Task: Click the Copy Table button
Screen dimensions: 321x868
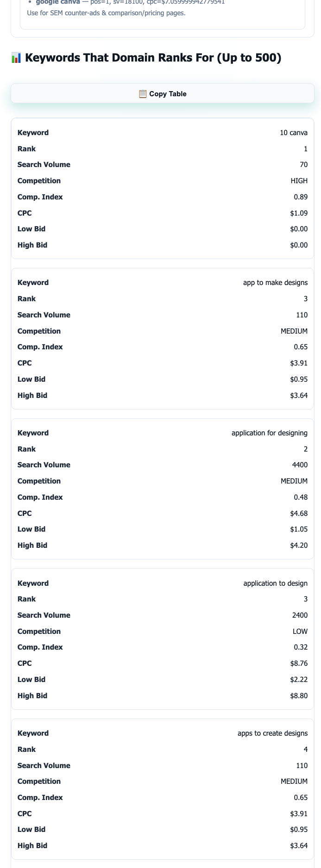Action: coord(163,94)
